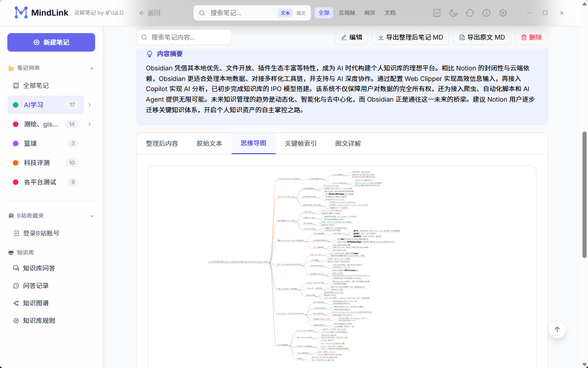Click the folder icon next to 笔记列表
Screen dimensions: 588x368
pyautogui.click(x=11, y=68)
